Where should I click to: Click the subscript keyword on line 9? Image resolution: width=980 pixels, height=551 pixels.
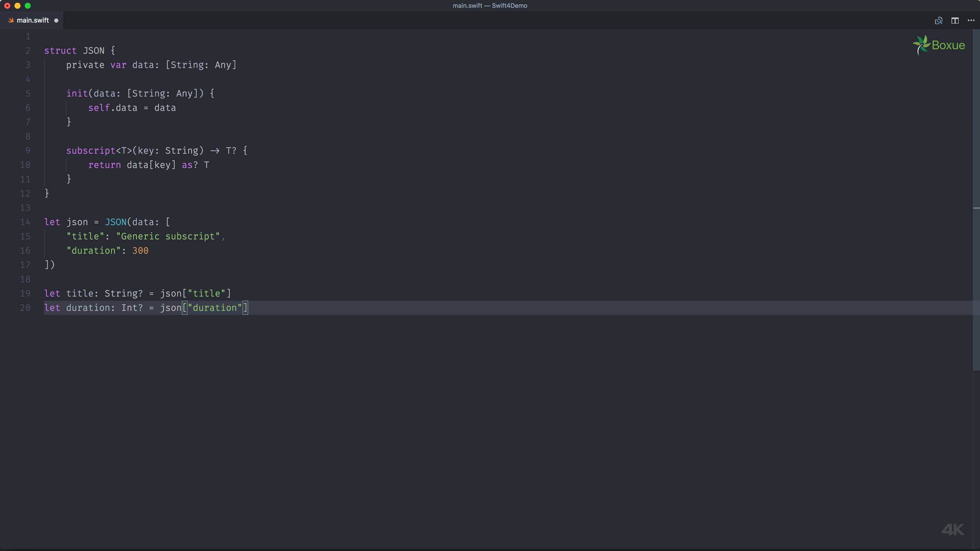click(91, 151)
